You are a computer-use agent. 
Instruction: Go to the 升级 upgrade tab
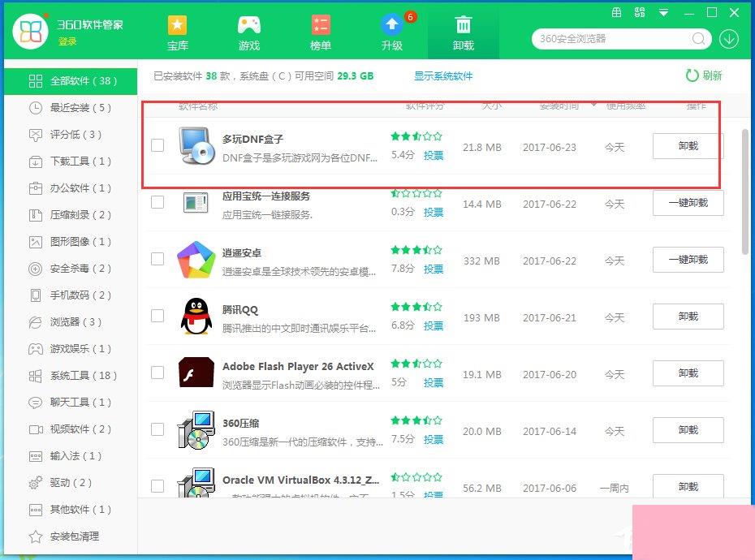point(392,32)
